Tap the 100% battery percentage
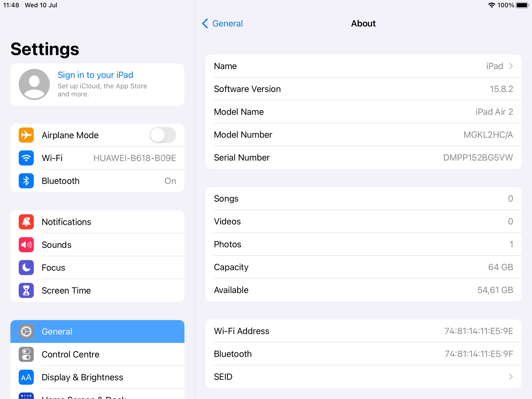 pos(506,5)
